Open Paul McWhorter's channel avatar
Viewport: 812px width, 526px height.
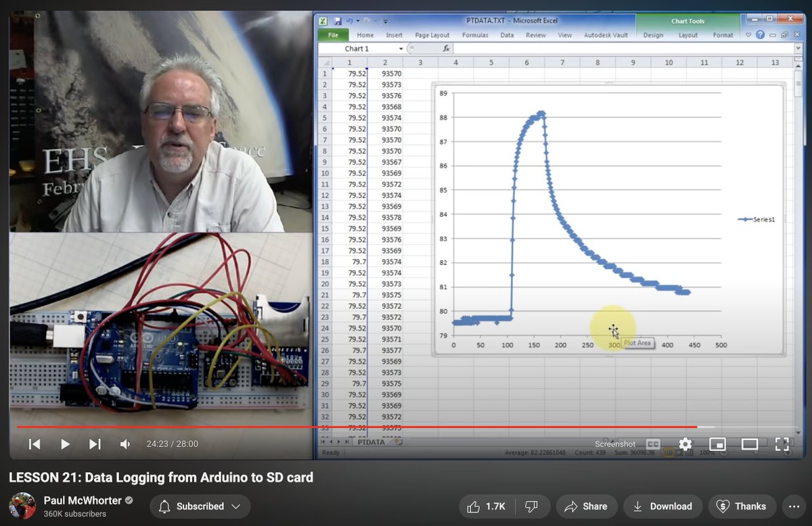[x=22, y=506]
